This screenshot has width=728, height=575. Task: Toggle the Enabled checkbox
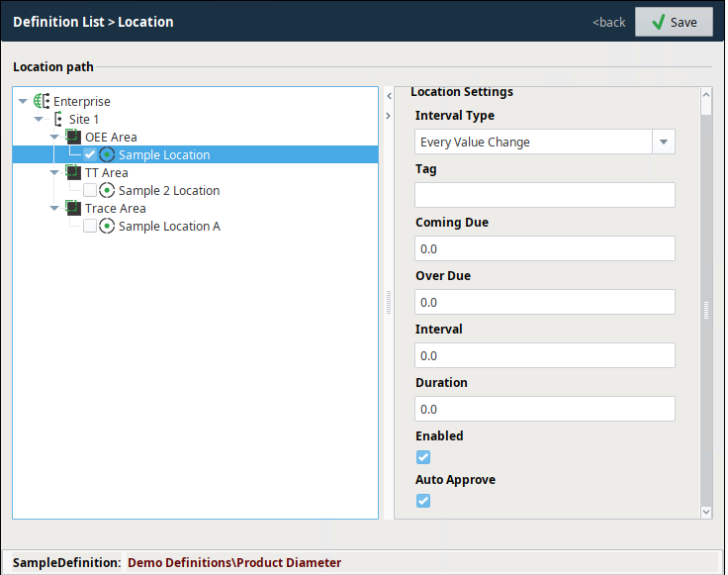[x=423, y=456]
